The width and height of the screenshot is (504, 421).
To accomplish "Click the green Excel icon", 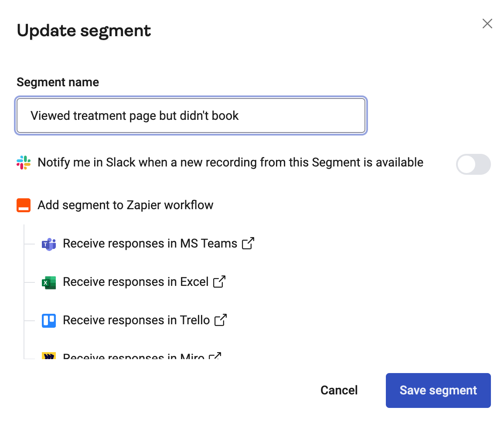I will pyautogui.click(x=49, y=282).
